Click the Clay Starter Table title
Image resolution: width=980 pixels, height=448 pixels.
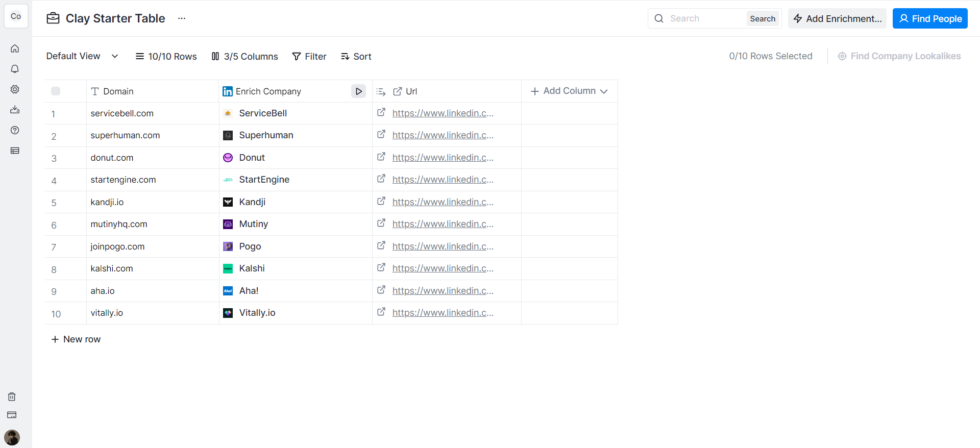pyautogui.click(x=115, y=18)
